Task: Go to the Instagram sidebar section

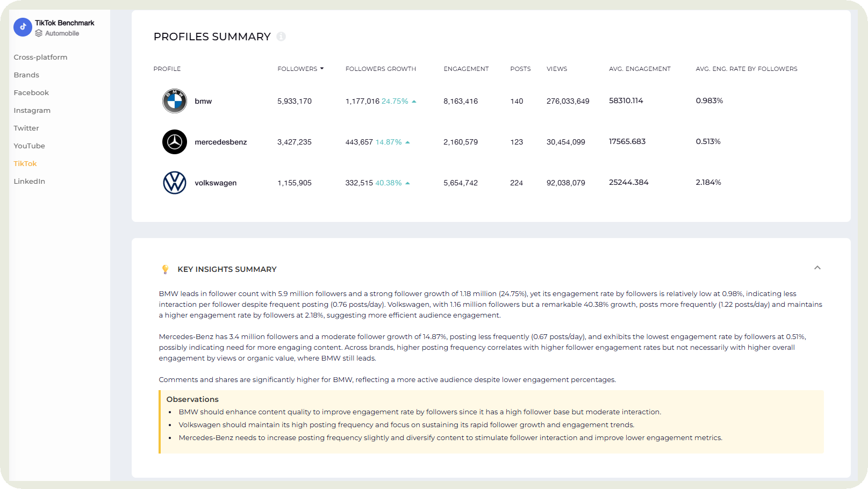Action: click(x=32, y=110)
